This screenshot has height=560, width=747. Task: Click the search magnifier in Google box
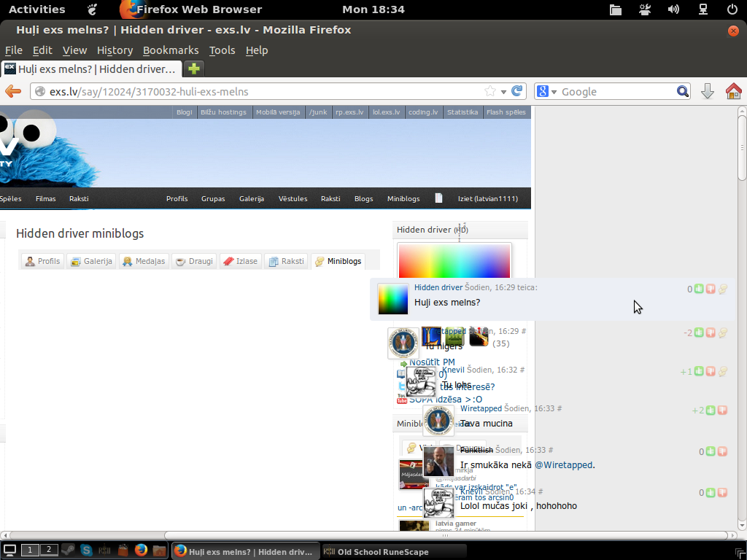point(682,91)
